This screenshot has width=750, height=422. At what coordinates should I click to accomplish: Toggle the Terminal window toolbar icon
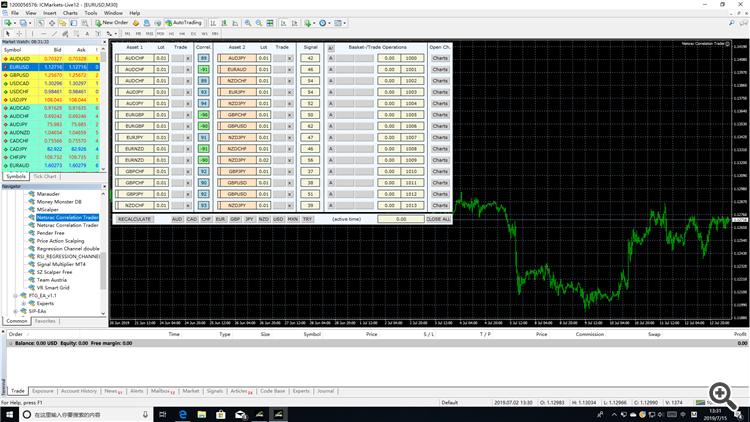pos(74,22)
